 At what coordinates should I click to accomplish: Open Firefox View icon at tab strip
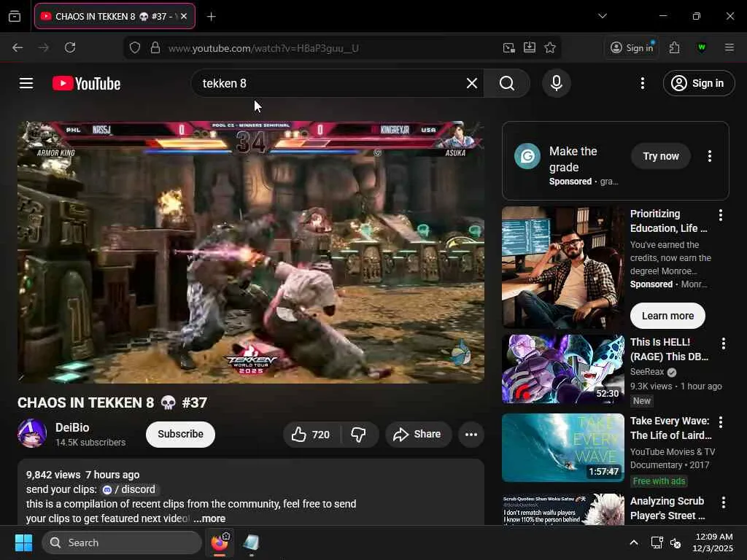pyautogui.click(x=15, y=16)
